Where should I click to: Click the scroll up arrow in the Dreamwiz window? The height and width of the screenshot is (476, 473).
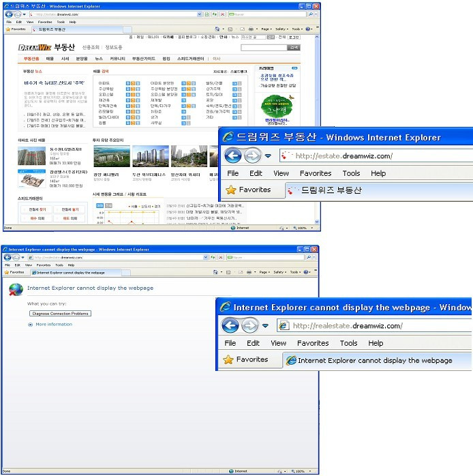click(x=317, y=37)
